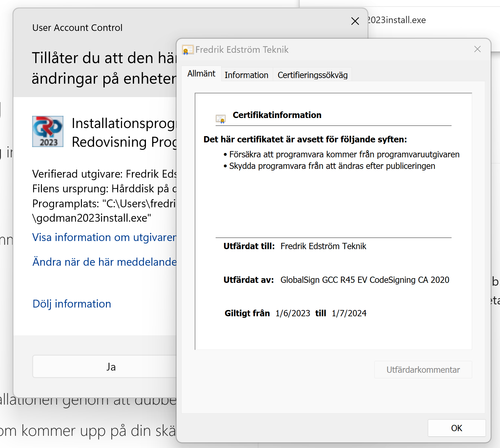Click the valid-from date 1/6/2023
This screenshot has width=500, height=448.
coord(293,313)
